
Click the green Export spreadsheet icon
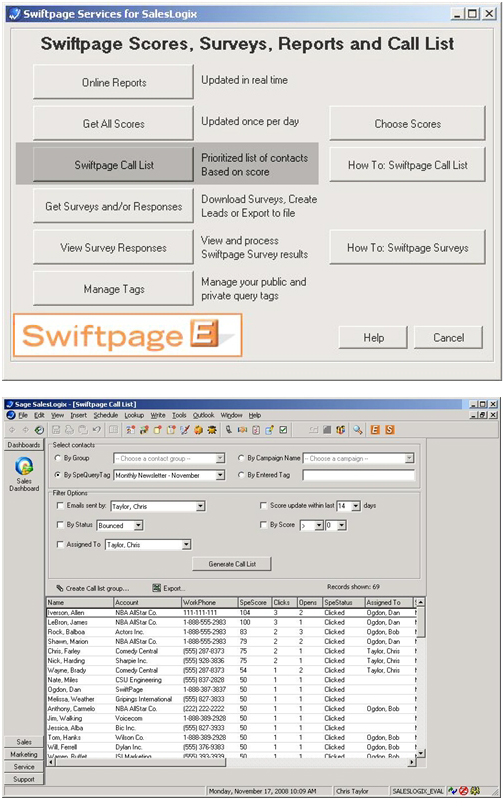(157, 588)
